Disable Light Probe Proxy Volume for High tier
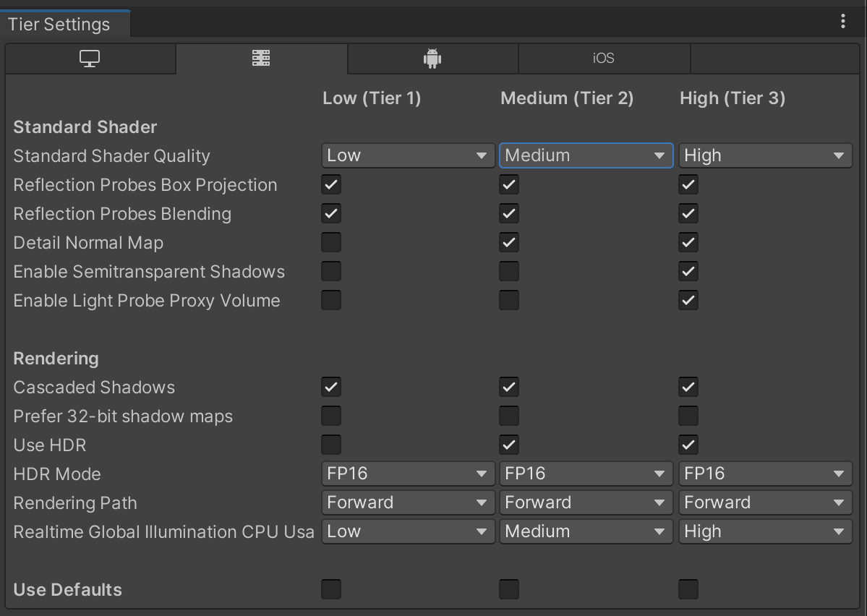Screen dimensions: 867x616 (688, 300)
